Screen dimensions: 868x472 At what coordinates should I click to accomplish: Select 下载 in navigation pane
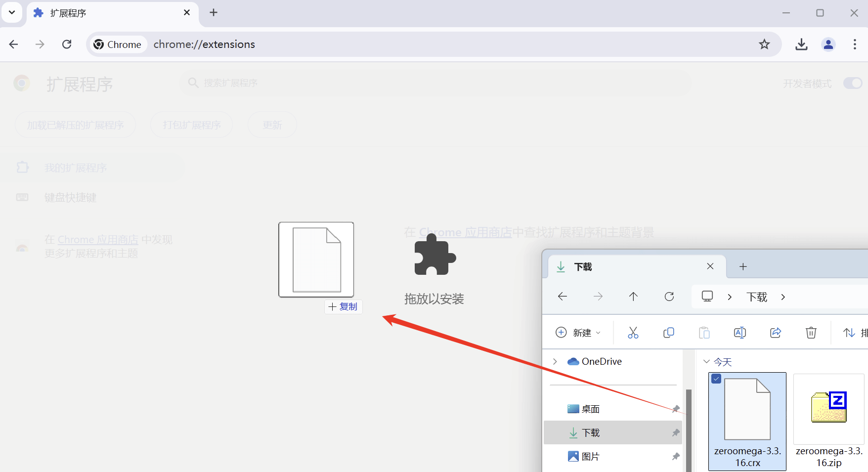[x=613, y=432]
